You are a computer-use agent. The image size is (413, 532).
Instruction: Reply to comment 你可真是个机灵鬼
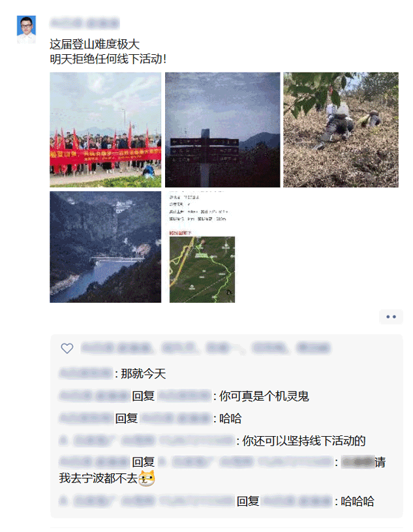tap(264, 396)
